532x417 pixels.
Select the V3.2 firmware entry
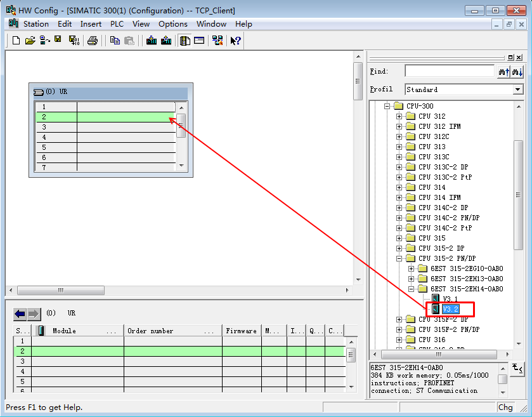pos(451,309)
